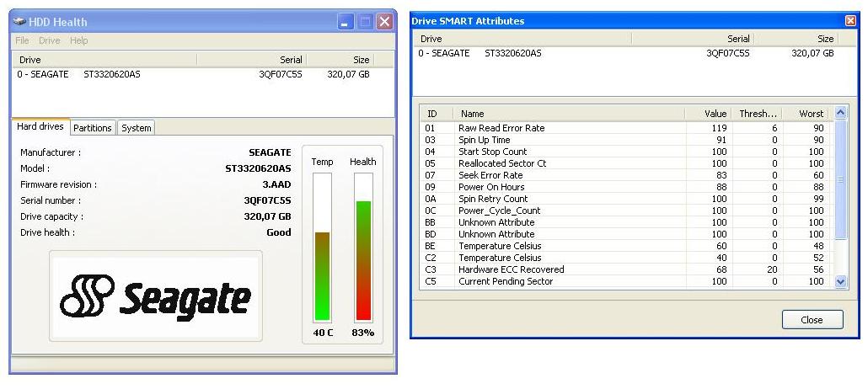Sort attributes by the Worst column header

(805, 114)
